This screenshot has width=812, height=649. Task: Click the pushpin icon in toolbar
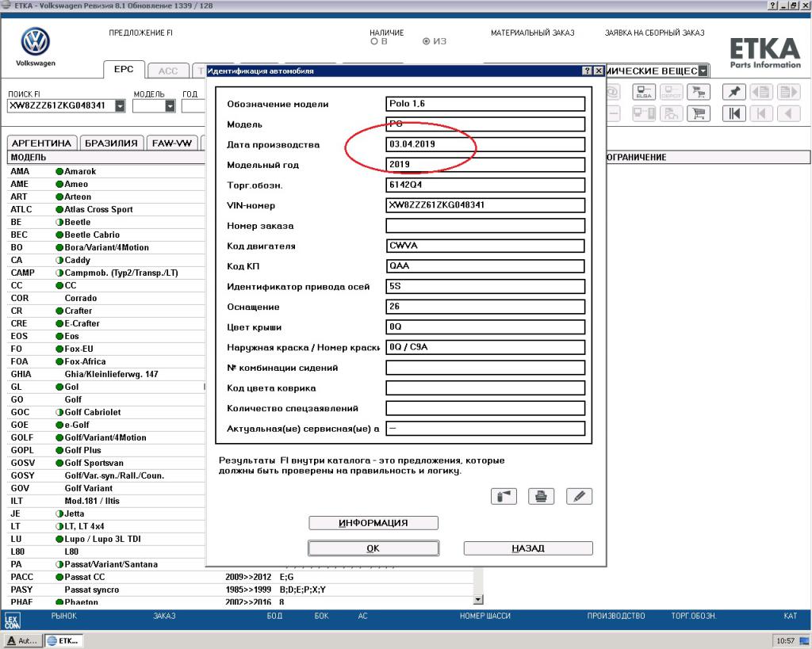click(x=733, y=92)
